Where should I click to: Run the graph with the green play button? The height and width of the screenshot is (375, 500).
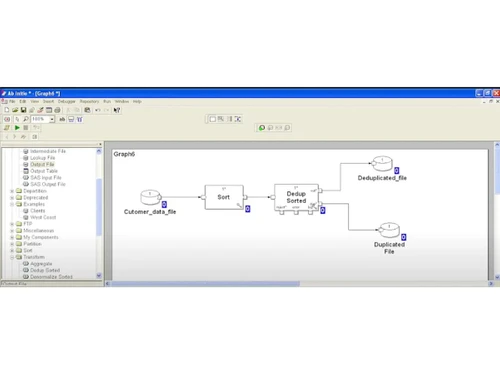(17, 128)
